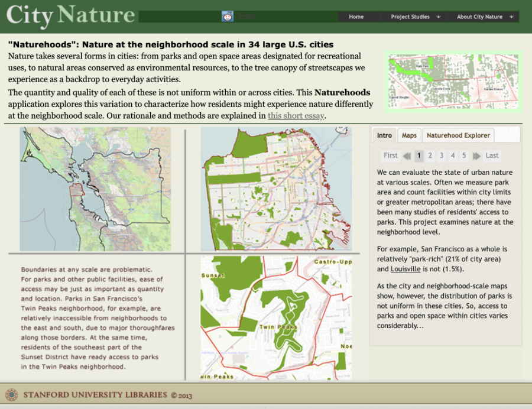Click the Last page button
This screenshot has width=532, height=409.
pos(492,155)
